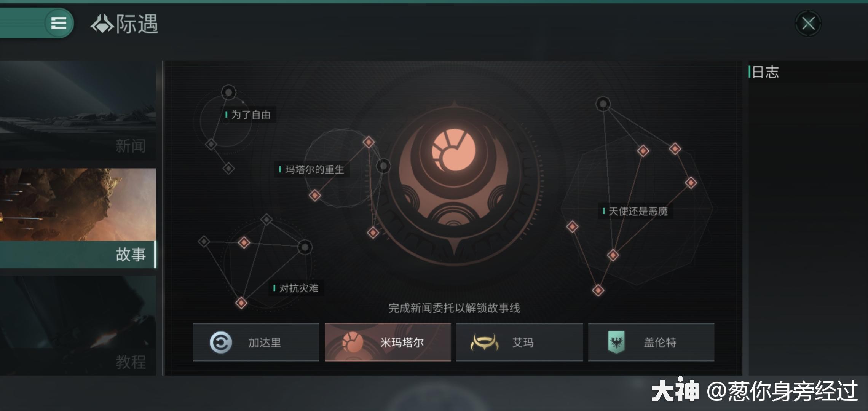Image resolution: width=868 pixels, height=411 pixels.
Task: Select bottom diamond node of 对抗灾难 constellation
Action: pyautogui.click(x=241, y=303)
